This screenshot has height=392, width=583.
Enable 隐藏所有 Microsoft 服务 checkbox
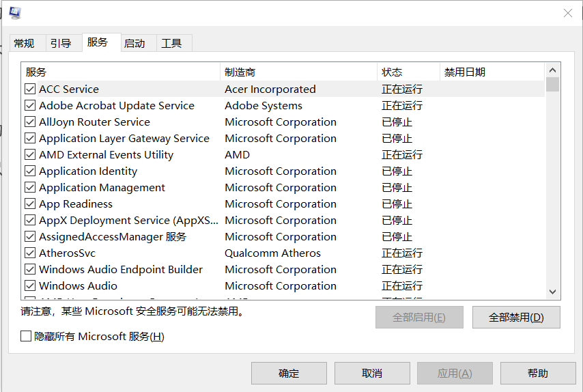click(x=26, y=337)
